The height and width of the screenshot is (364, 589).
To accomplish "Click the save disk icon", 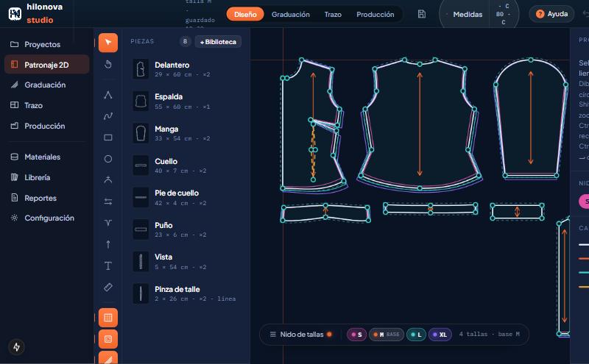I will (421, 14).
